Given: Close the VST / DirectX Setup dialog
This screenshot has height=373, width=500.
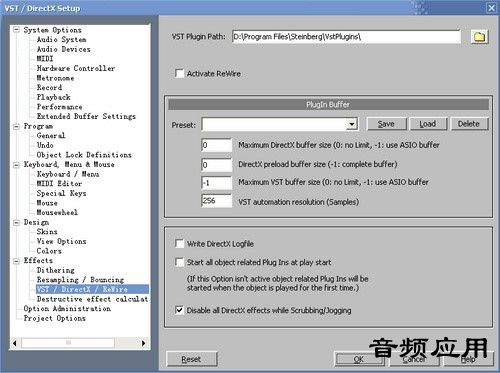Looking at the screenshot, I should [491, 8].
